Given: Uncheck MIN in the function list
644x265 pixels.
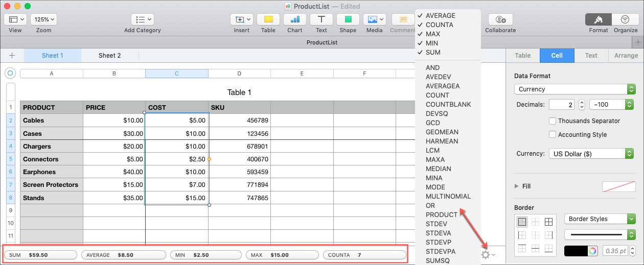Looking at the screenshot, I should pos(448,43).
